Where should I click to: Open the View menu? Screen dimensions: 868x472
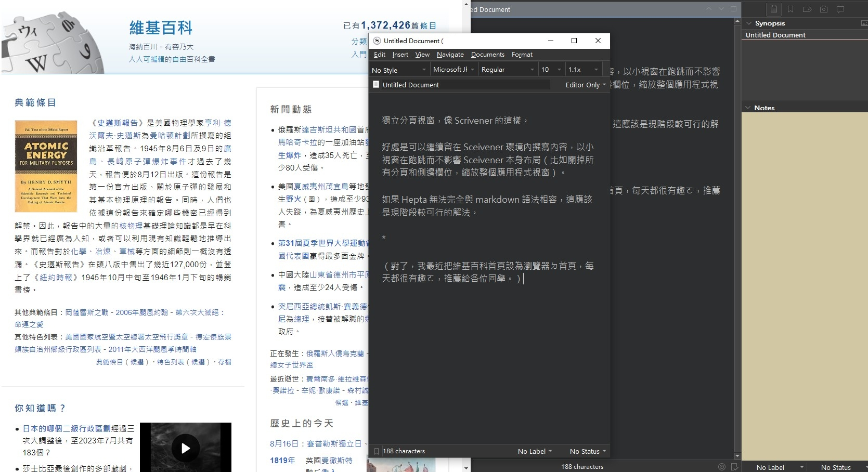coord(422,55)
